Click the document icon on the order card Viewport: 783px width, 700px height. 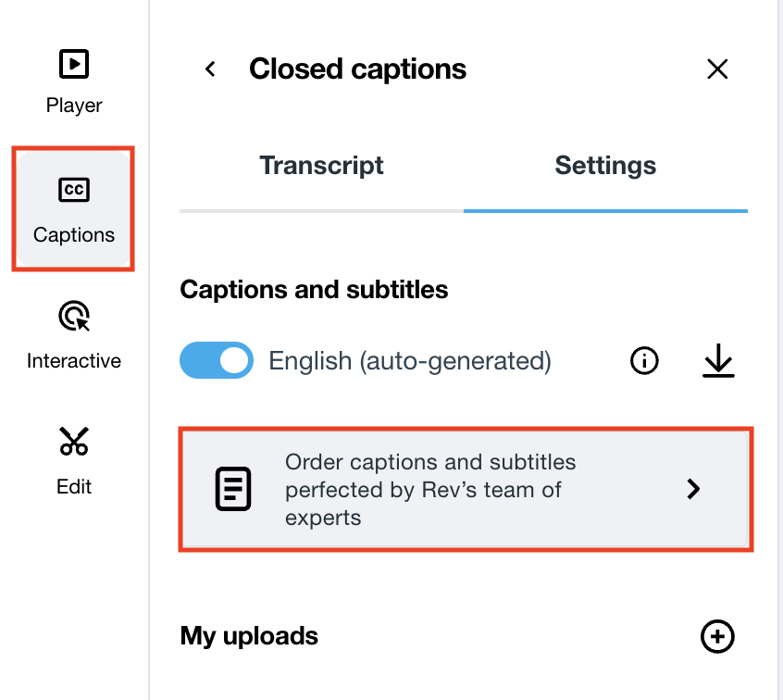point(232,488)
